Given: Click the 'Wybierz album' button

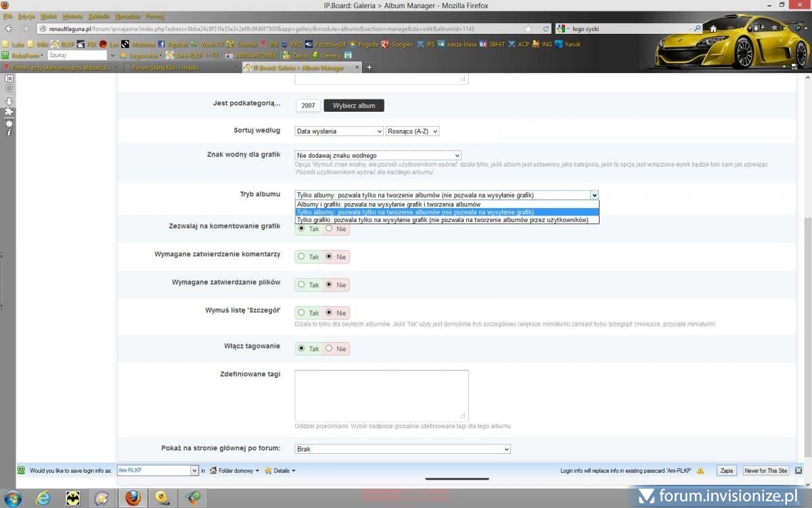Looking at the screenshot, I should tap(354, 106).
